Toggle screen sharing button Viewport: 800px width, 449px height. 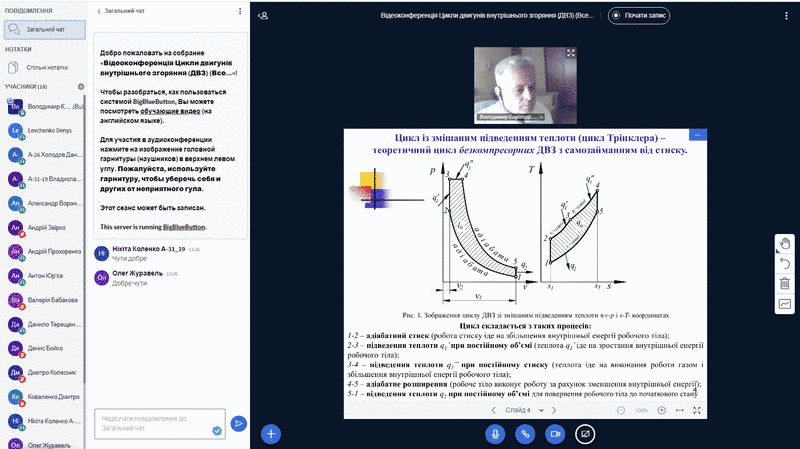[585, 434]
